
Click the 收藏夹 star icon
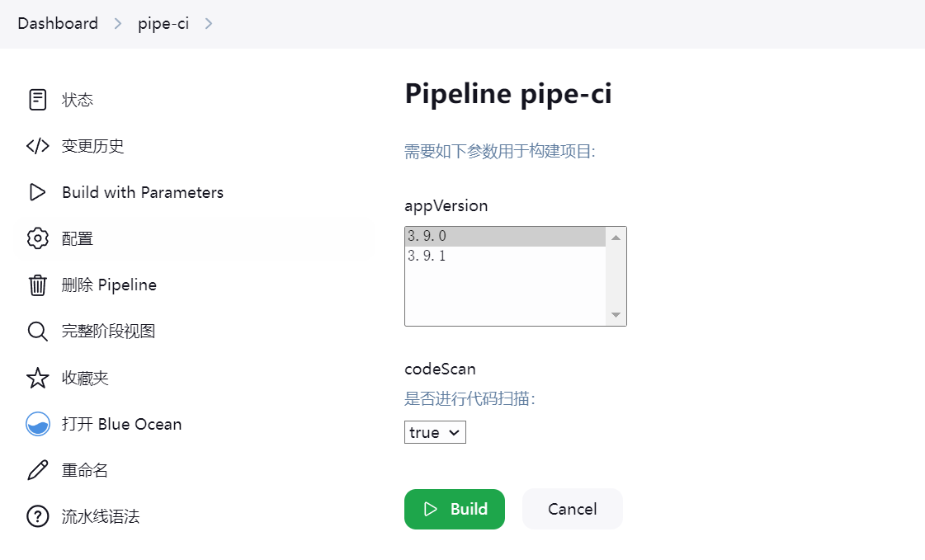(x=38, y=378)
